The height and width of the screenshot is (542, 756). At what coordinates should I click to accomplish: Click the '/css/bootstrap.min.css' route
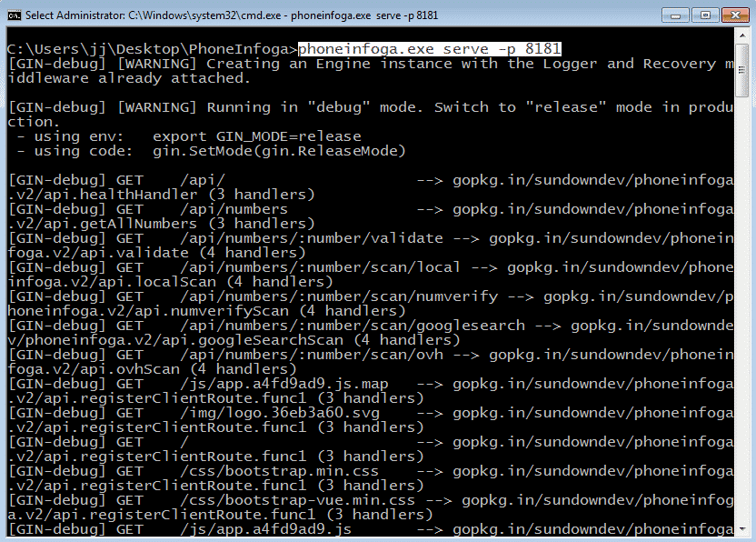coord(279,471)
